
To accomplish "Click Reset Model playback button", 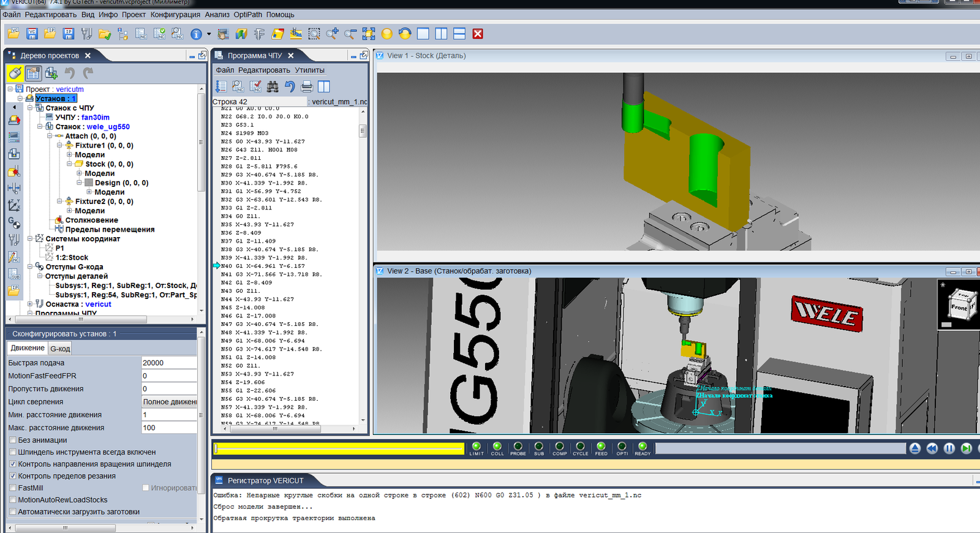I will point(915,448).
